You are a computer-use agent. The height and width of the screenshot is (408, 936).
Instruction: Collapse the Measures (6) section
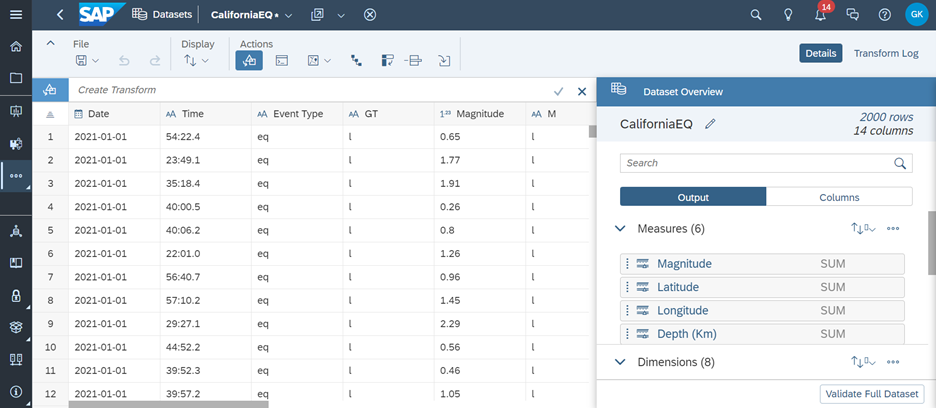[x=620, y=229]
